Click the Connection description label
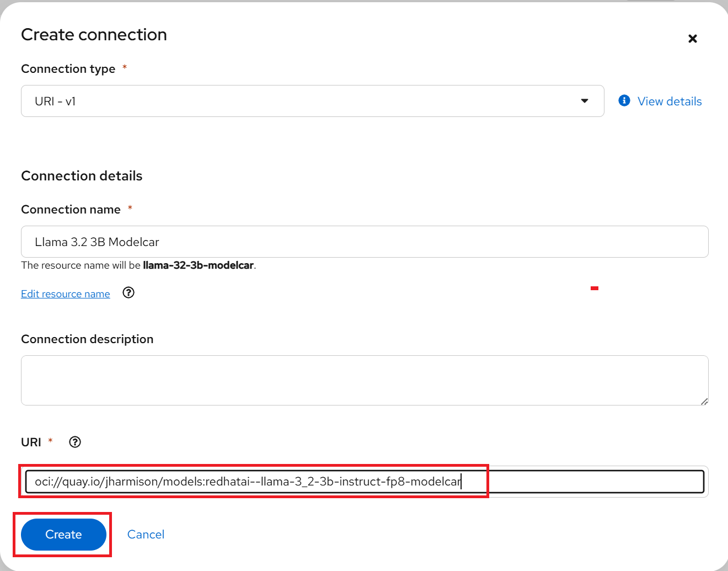The image size is (728, 571). tap(87, 339)
